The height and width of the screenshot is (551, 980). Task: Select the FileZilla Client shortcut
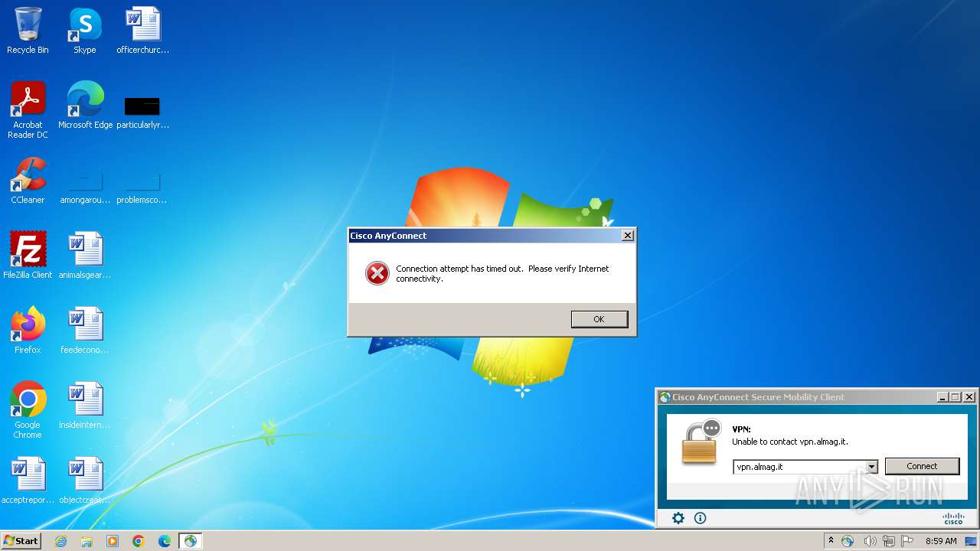tap(28, 256)
